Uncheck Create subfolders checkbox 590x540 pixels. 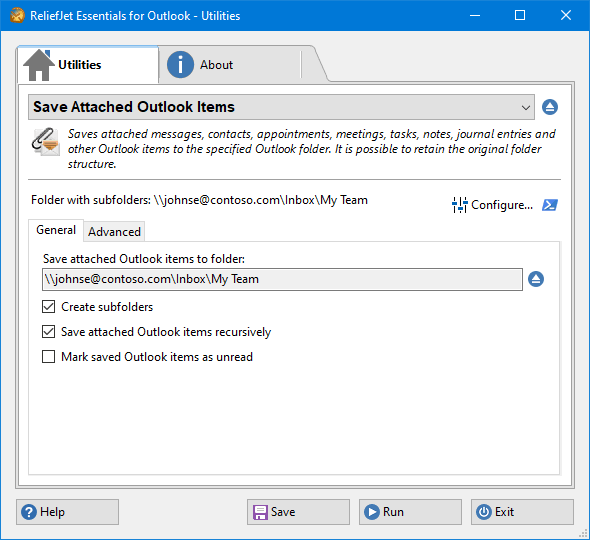(49, 307)
